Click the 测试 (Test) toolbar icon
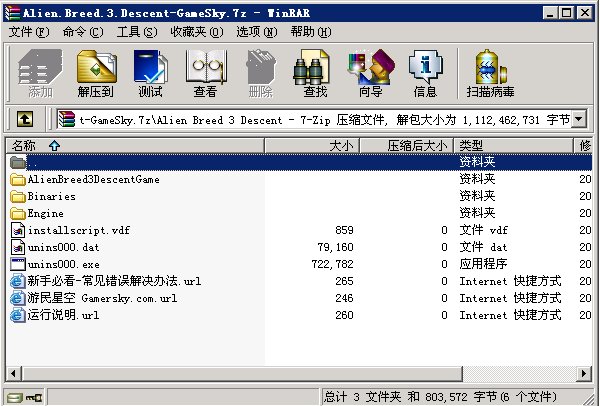The width and height of the screenshot is (600, 406). click(150, 73)
